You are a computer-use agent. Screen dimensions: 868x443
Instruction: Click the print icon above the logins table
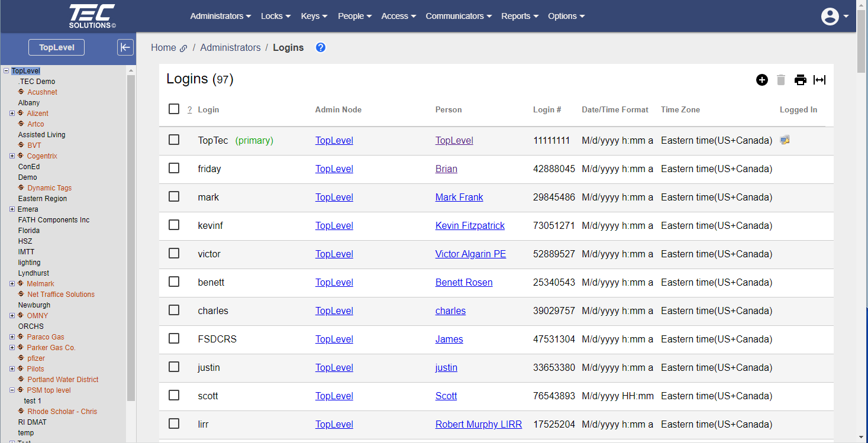point(800,80)
